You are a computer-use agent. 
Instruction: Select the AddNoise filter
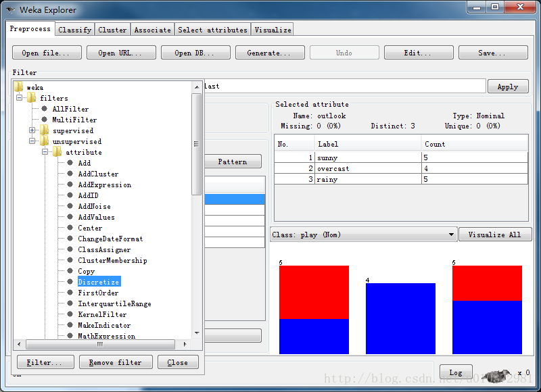[95, 206]
